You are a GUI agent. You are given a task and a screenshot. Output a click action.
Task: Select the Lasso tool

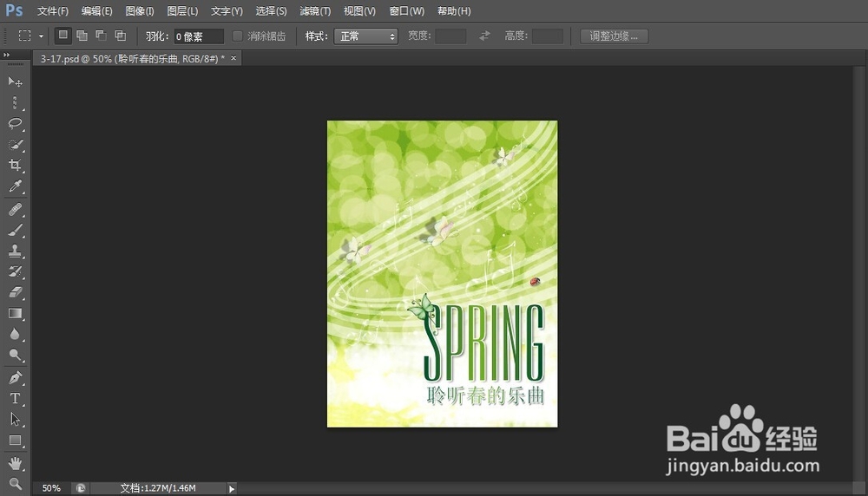coord(15,123)
